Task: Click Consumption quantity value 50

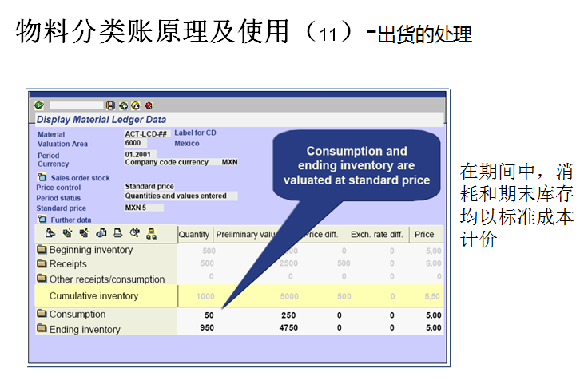Action: pos(209,315)
